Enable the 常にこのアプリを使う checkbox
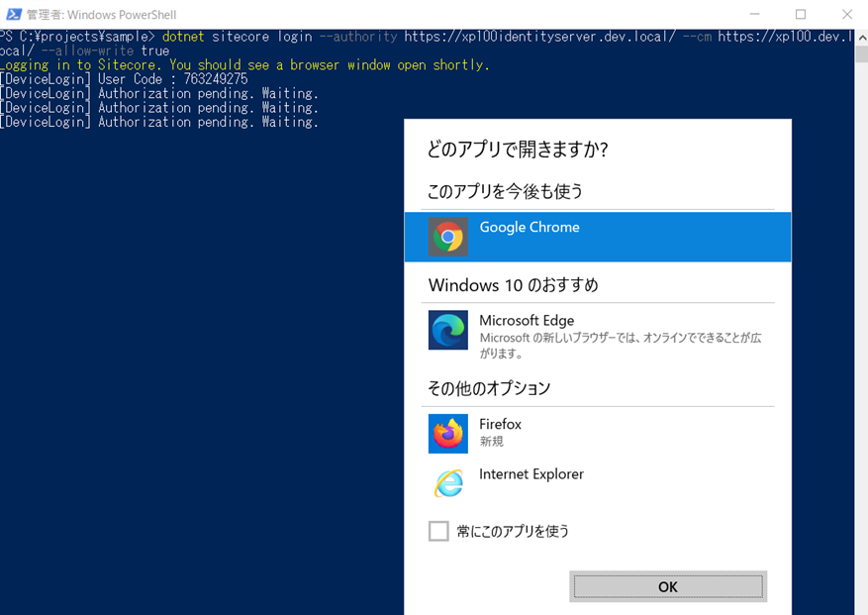 point(438,531)
